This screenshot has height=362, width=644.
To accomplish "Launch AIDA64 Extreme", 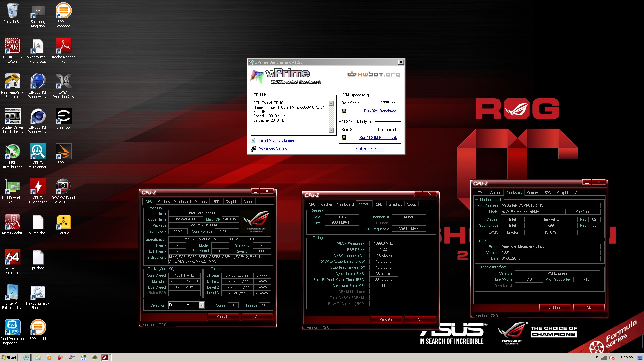I will tap(12, 262).
